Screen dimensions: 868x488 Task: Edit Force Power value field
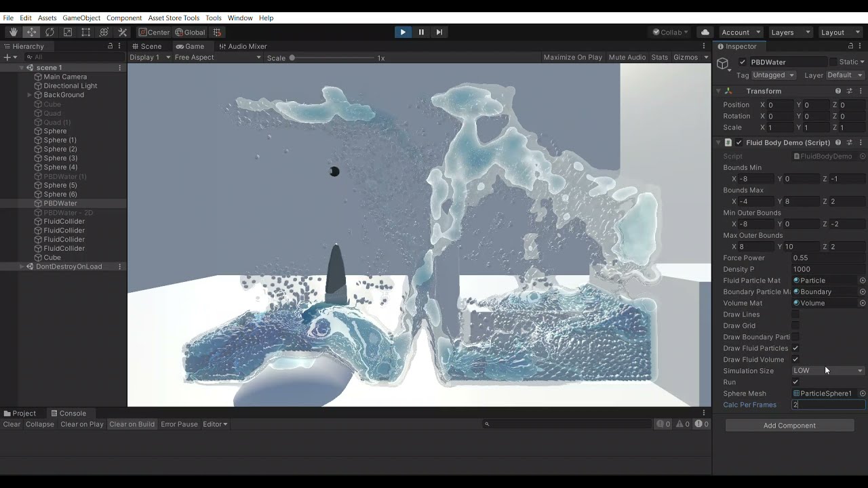(828, 258)
